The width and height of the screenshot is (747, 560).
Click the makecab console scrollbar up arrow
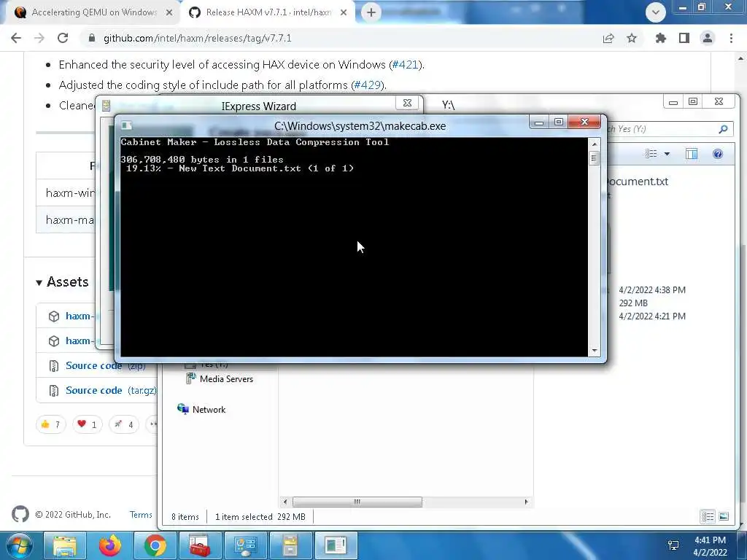tap(594, 144)
